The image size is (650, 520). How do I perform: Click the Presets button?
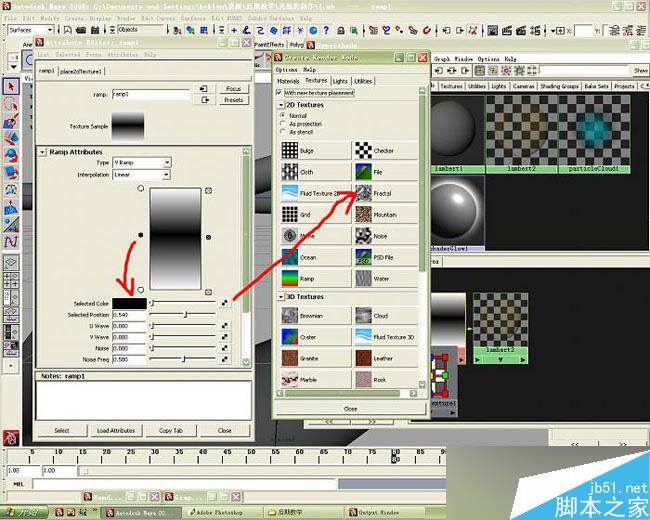233,100
